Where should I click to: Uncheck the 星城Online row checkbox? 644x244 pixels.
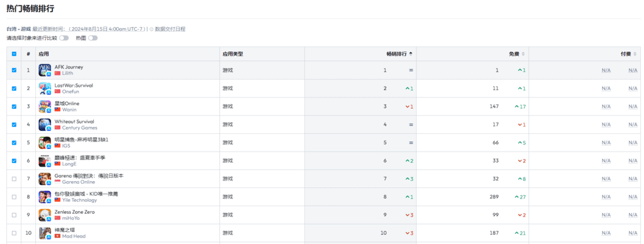pos(14,106)
